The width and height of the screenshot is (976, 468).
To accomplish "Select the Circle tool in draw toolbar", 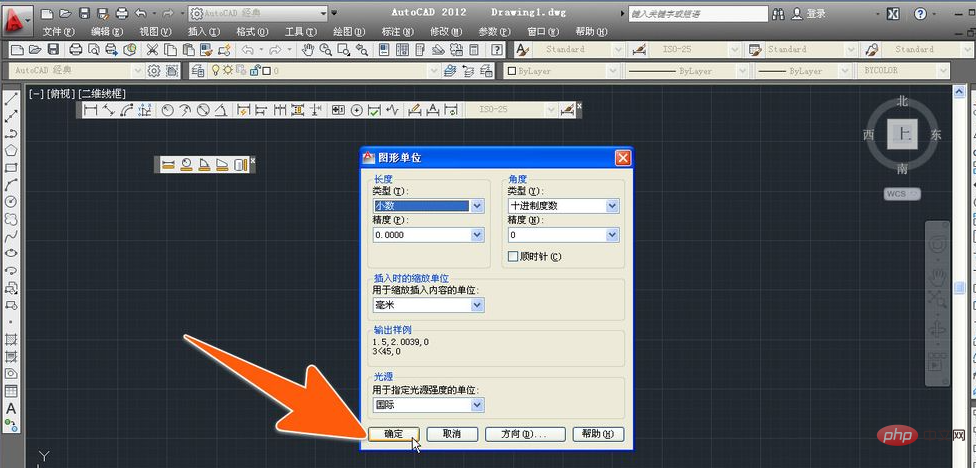I will click(11, 202).
